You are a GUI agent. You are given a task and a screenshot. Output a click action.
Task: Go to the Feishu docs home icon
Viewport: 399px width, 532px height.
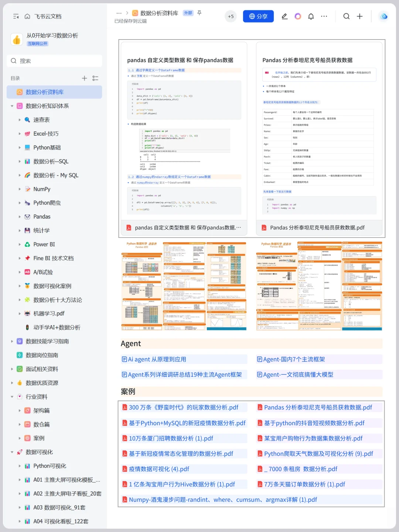coord(27,16)
